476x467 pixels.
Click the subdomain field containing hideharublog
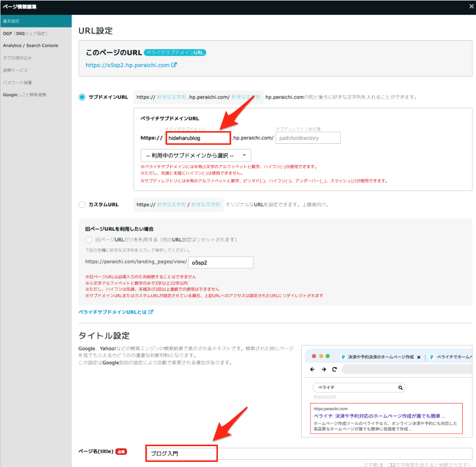pyautogui.click(x=198, y=138)
